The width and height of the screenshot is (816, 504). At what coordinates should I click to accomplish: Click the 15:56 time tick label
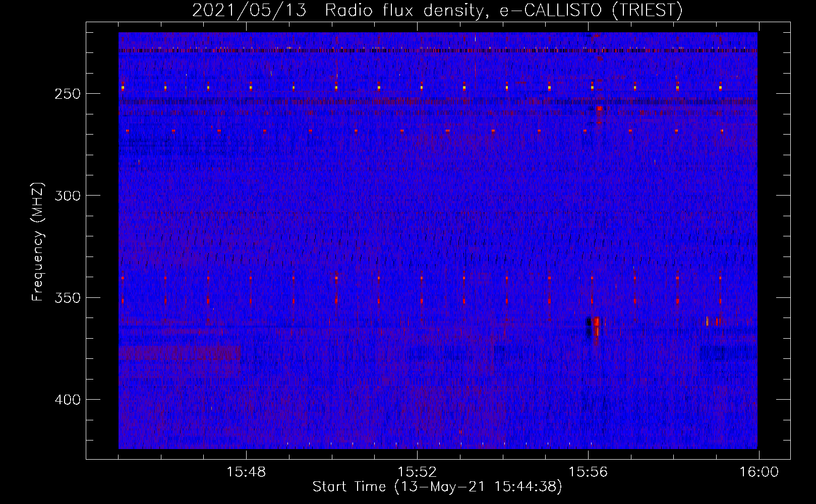pos(588,472)
